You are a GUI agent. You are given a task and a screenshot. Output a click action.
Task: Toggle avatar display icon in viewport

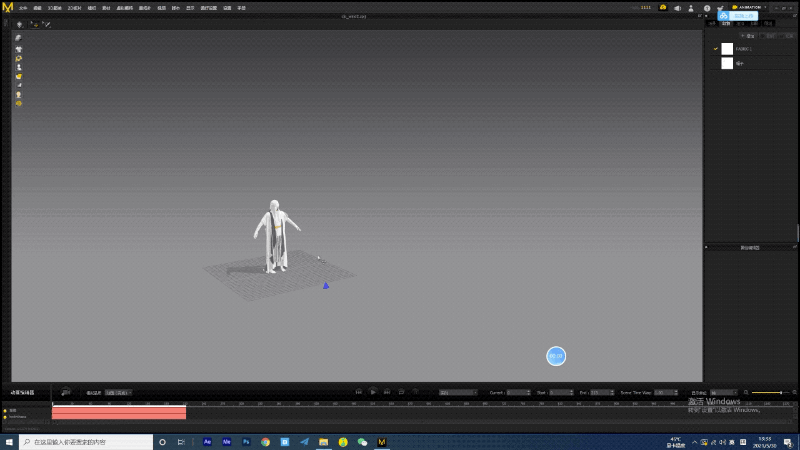pyautogui.click(x=18, y=67)
